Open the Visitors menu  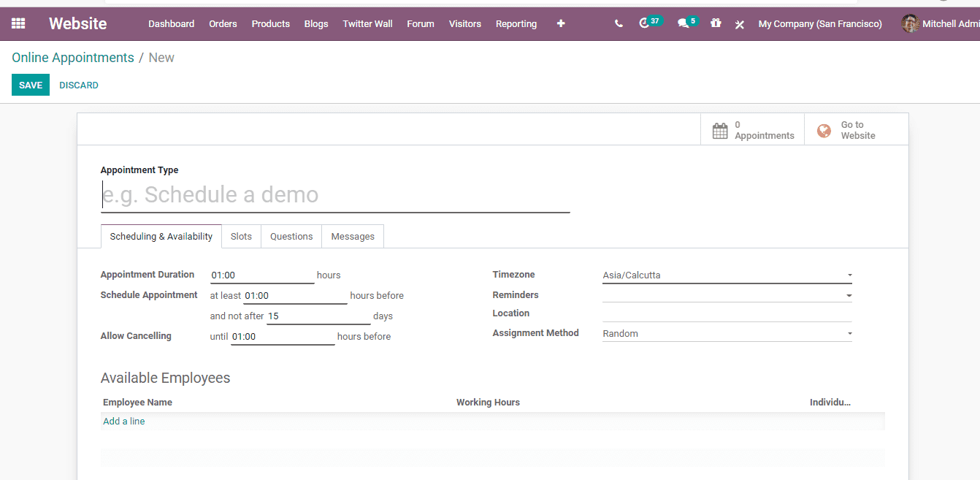coord(465,23)
